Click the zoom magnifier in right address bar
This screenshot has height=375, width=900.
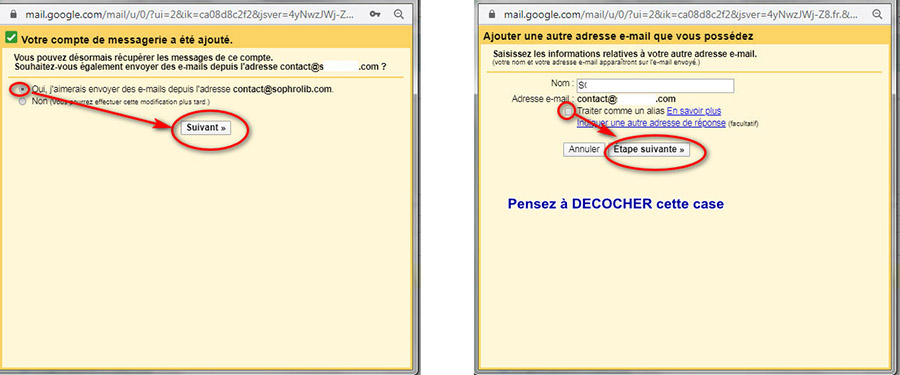[877, 14]
